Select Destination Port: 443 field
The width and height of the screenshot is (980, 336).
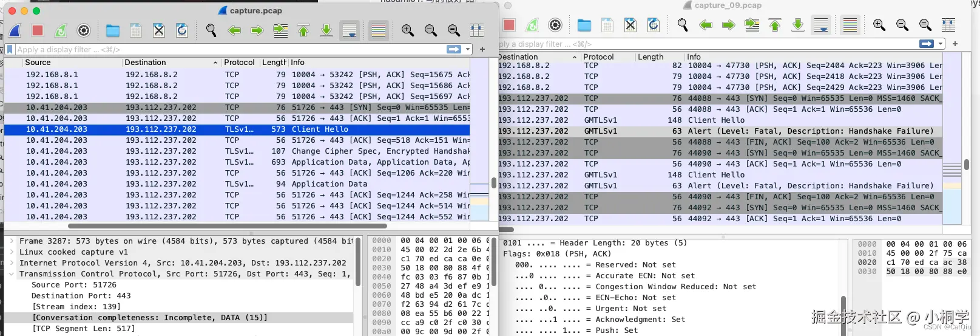coord(81,296)
